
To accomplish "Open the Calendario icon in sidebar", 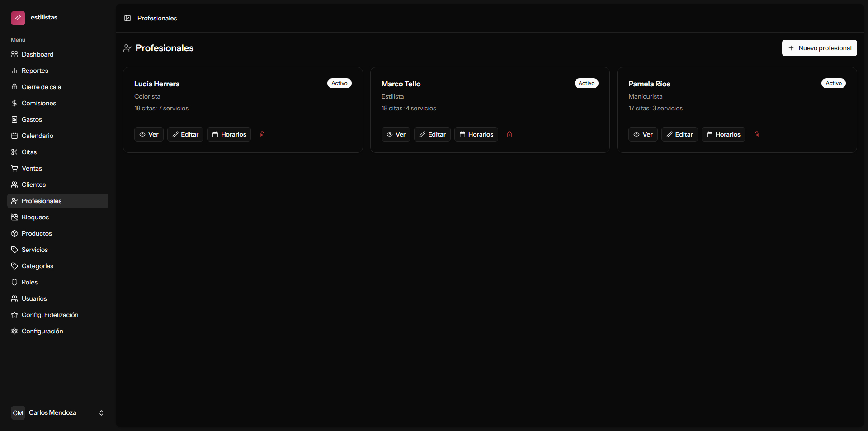I will [x=14, y=136].
